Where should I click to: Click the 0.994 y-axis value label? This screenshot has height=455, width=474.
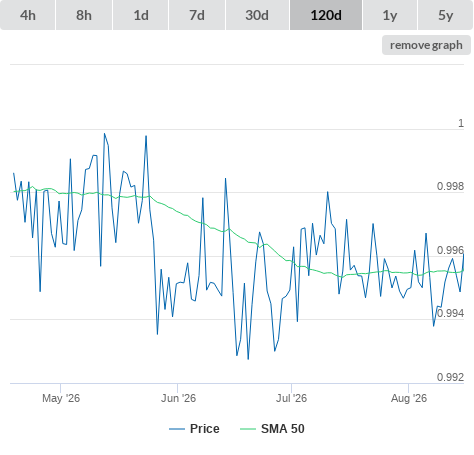(450, 313)
